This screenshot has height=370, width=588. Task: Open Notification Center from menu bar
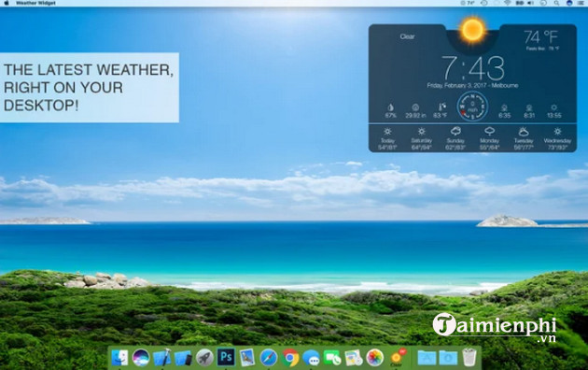pos(581,3)
